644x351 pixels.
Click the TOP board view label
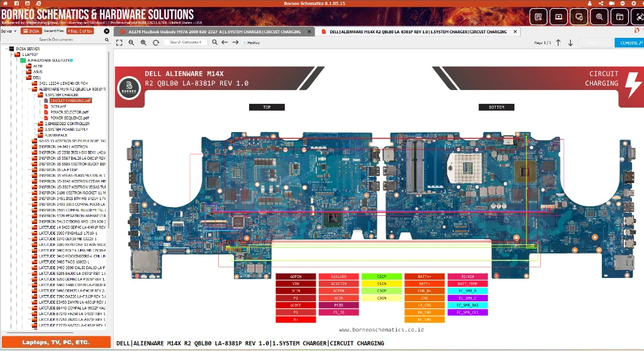pos(267,108)
